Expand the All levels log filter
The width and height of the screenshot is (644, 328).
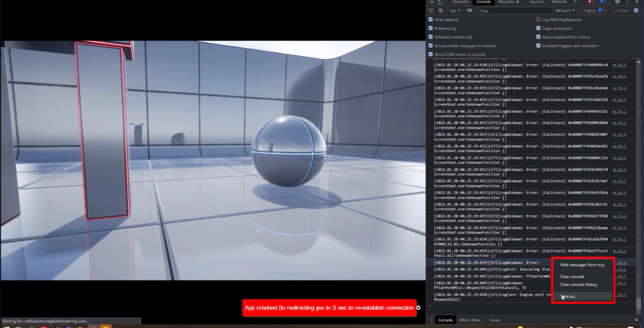[x=565, y=11]
